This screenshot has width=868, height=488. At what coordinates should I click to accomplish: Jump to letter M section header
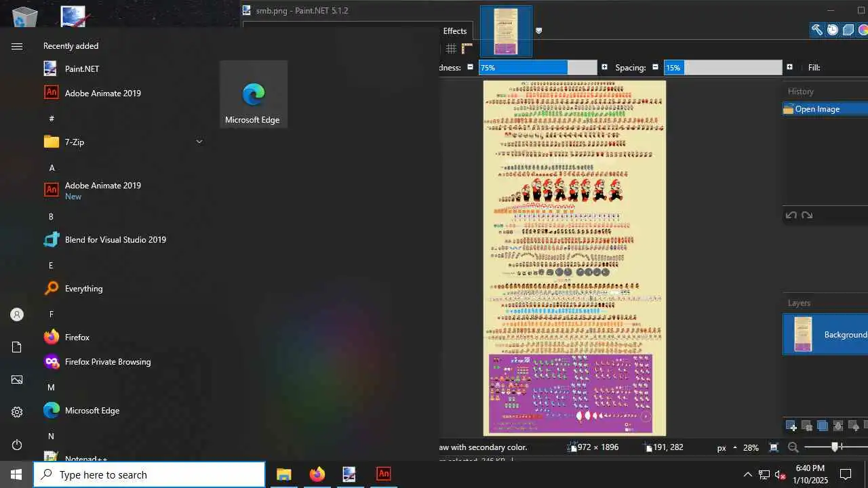[51, 387]
